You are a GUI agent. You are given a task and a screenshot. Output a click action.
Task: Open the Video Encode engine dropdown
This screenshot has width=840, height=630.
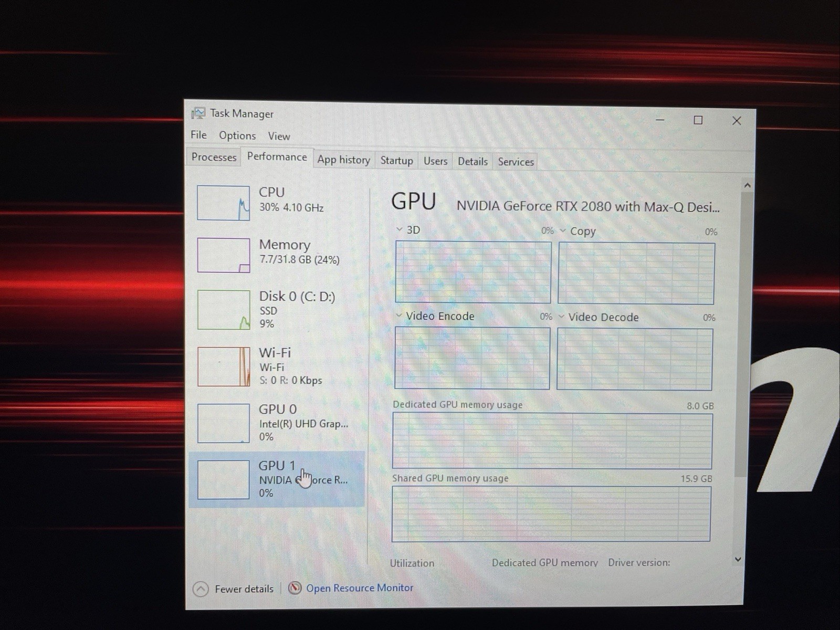(399, 316)
